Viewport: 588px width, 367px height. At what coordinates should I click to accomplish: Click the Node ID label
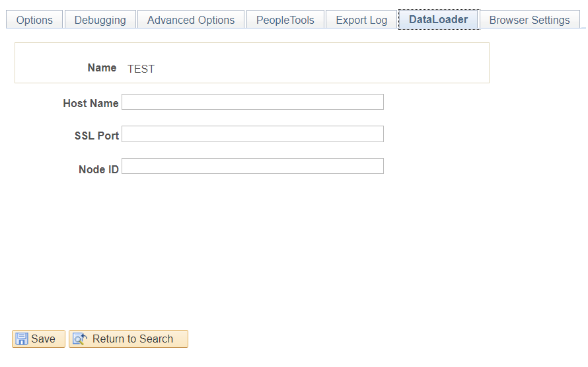(98, 169)
